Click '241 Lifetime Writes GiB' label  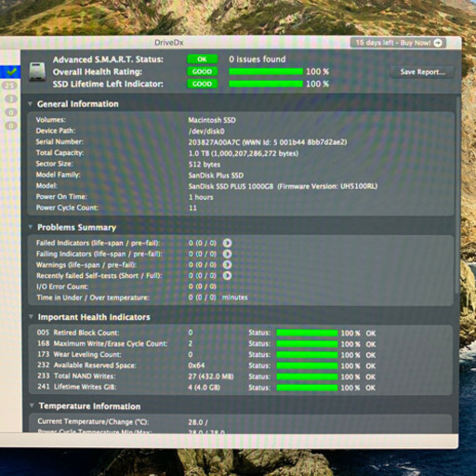77,387
